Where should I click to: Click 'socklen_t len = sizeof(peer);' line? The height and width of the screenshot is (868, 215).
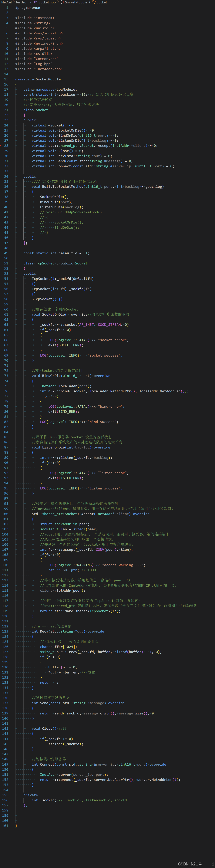coord(70,529)
